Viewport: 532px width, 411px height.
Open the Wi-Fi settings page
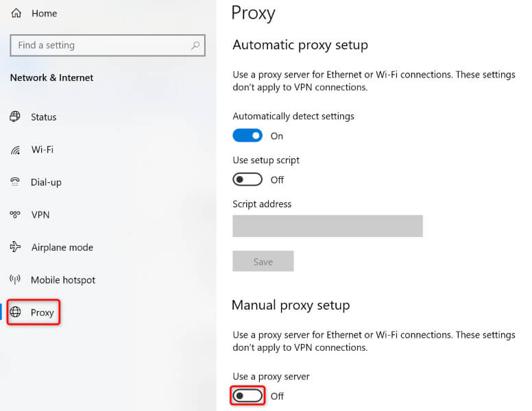(42, 149)
